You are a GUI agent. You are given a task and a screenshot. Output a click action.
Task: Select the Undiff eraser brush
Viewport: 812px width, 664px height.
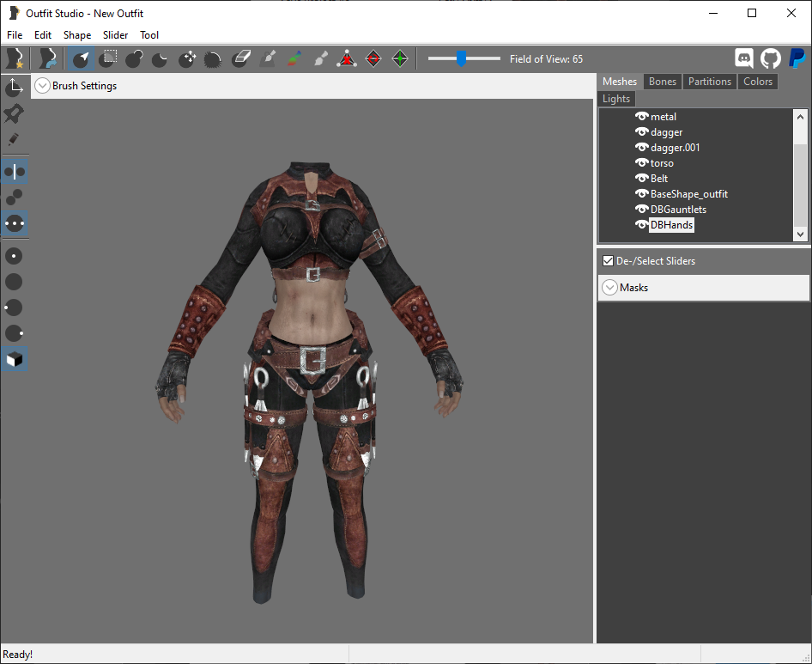tap(241, 58)
